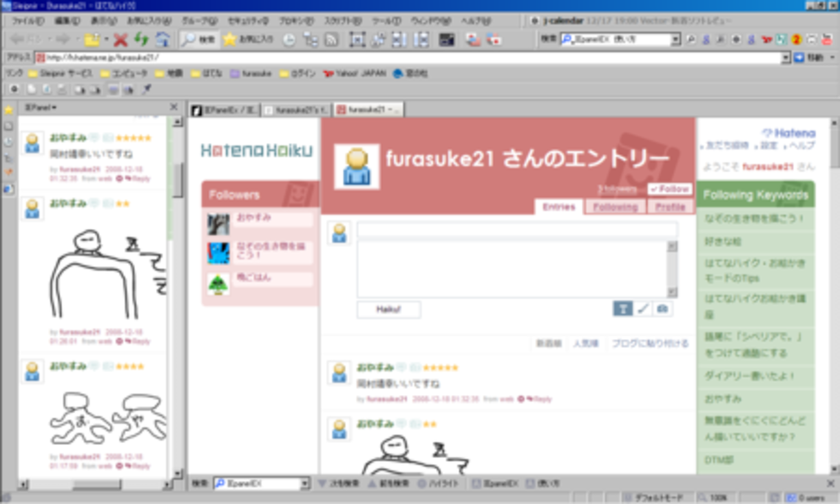Switch to the IEPanelEx browser tab

[226, 110]
